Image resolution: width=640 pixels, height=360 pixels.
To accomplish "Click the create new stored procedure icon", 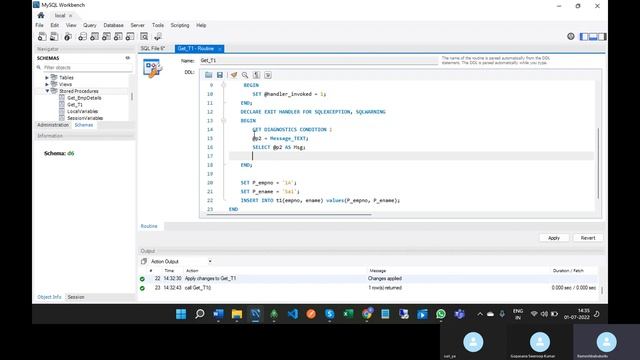I will point(118,37).
